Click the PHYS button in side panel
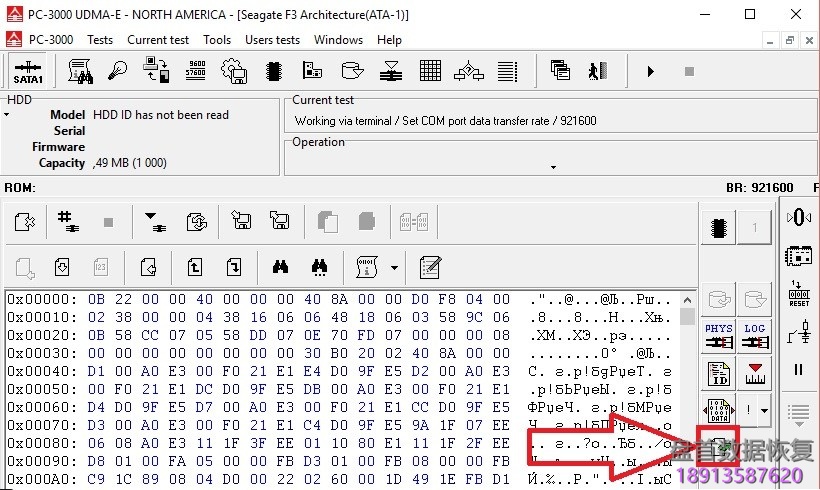The width and height of the screenshot is (820, 490). 718,336
